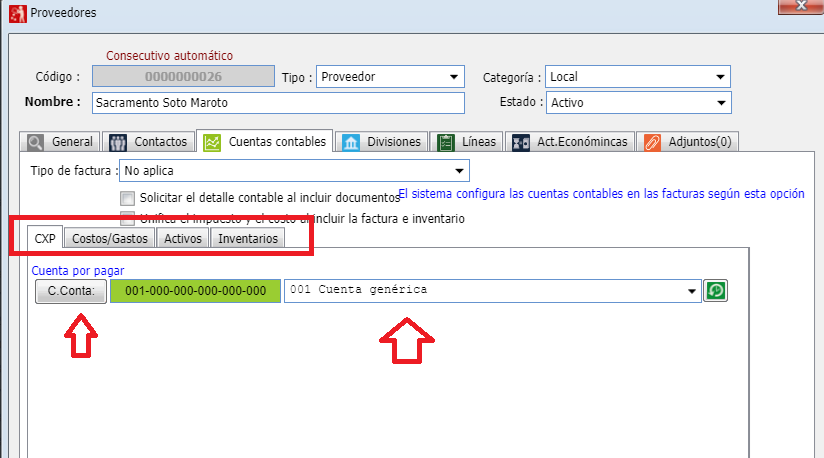Open the General tab
Viewport: 824px width, 458px height.
click(60, 142)
